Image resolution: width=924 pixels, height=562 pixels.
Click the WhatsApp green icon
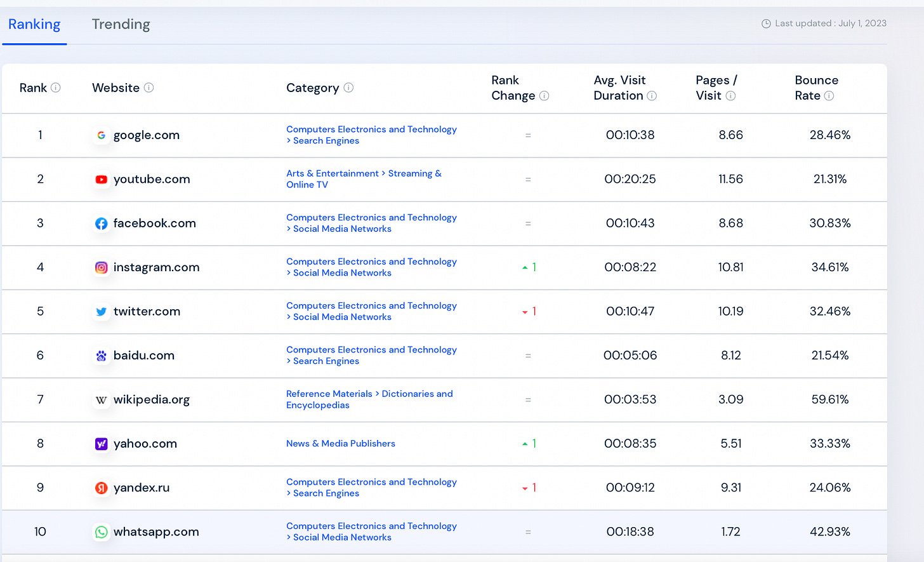(101, 532)
